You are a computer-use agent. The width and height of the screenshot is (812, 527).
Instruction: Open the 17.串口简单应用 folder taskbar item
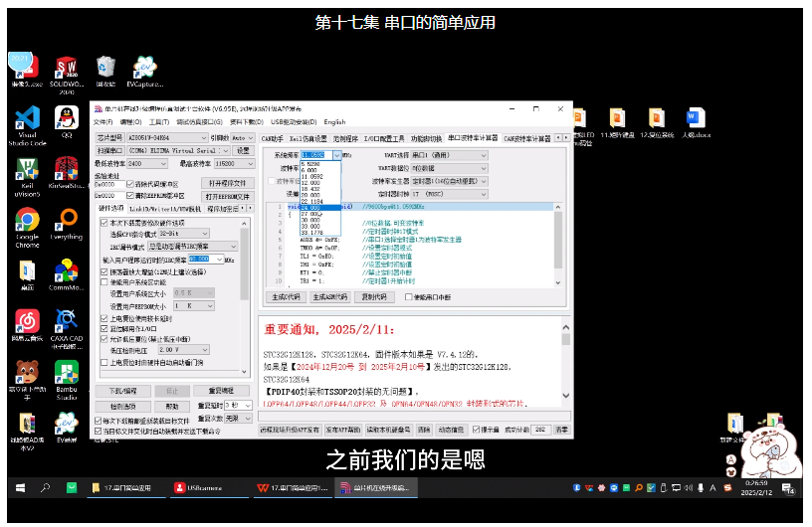pos(126,487)
